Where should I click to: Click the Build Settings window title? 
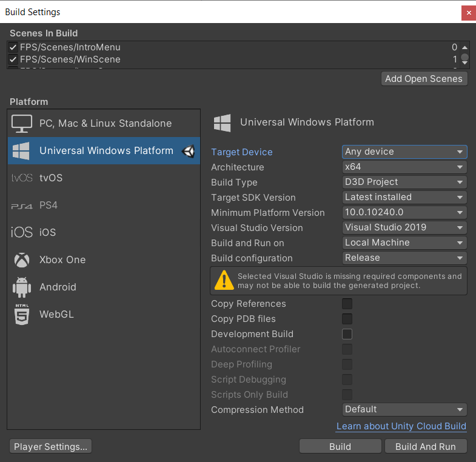point(33,12)
